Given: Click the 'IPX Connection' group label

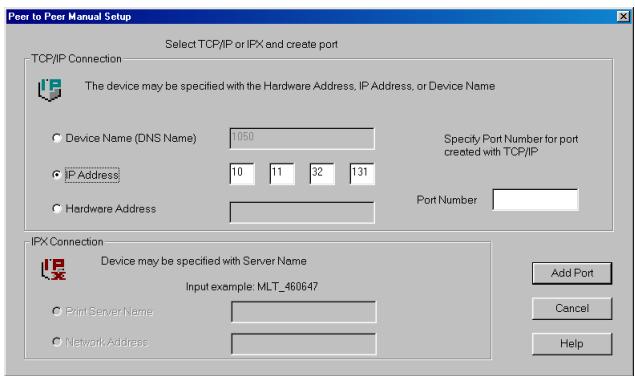Looking at the screenshot, I should point(67,241).
